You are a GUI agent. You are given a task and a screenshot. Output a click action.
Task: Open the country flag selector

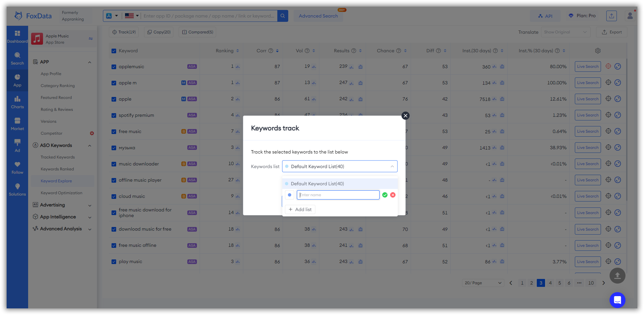[x=132, y=16]
